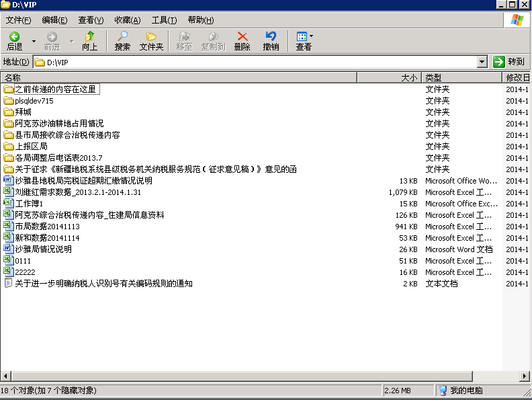Image resolution: width=532 pixels, height=400 pixels.
Task: Select the 沙雅局情况说明 Word document icon
Action: point(8,249)
